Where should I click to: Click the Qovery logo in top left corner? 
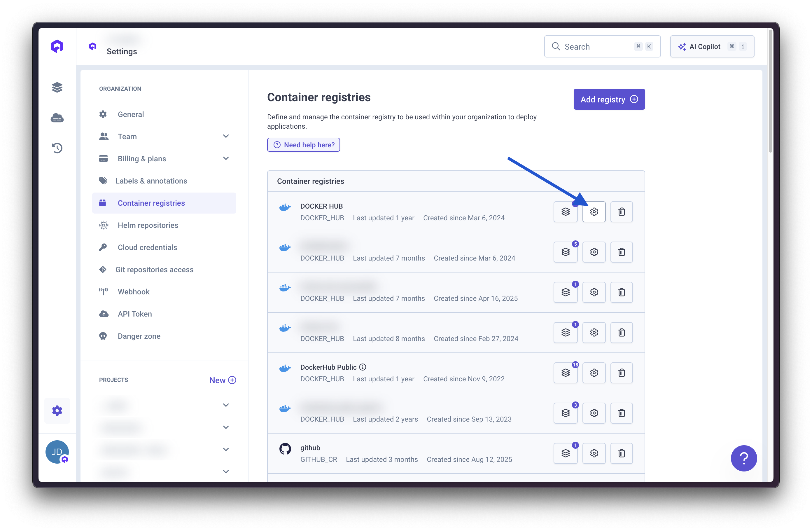(x=57, y=46)
